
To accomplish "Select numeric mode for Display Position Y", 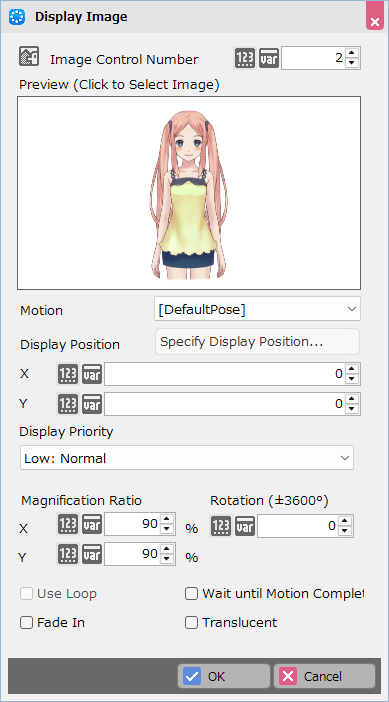I will pyautogui.click(x=68, y=404).
